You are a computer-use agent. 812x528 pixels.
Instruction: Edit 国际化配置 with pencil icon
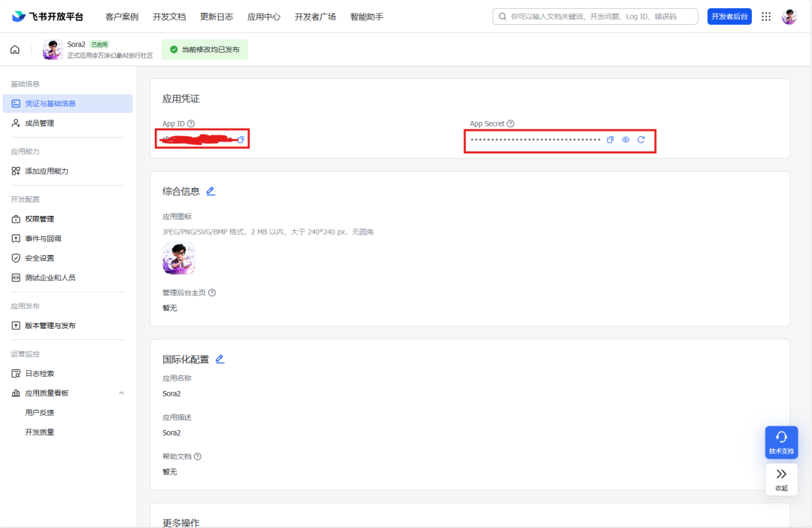220,359
